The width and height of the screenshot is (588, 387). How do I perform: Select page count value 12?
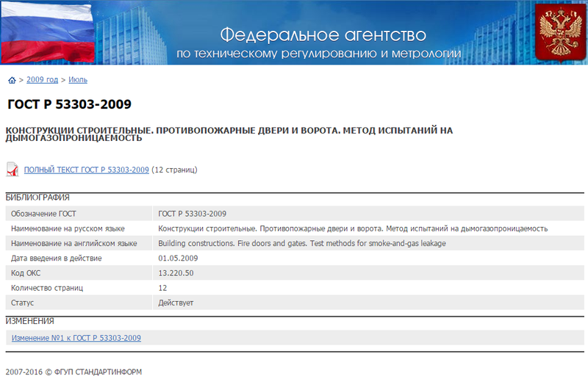pyautogui.click(x=162, y=288)
